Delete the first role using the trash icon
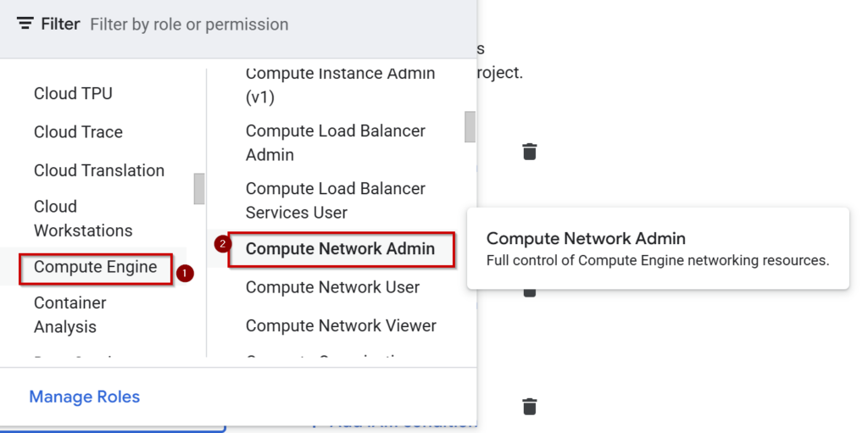The image size is (868, 433). click(530, 151)
